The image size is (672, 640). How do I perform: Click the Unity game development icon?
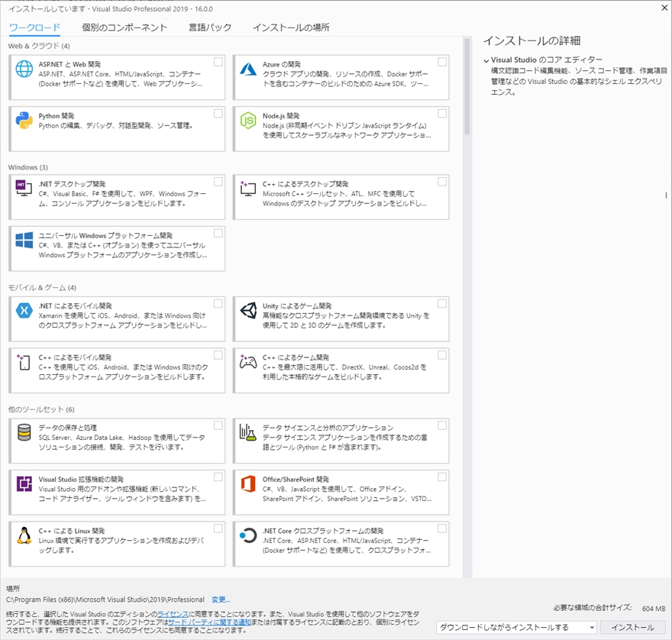click(x=248, y=310)
